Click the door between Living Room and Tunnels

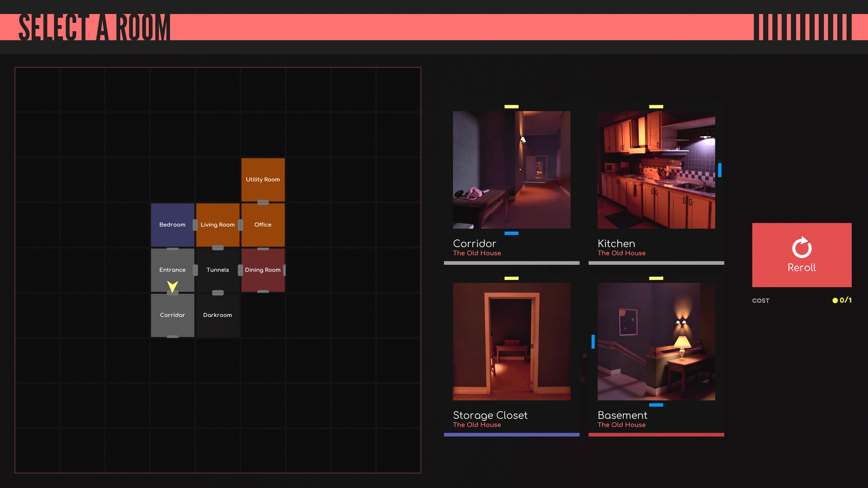pyautogui.click(x=218, y=248)
